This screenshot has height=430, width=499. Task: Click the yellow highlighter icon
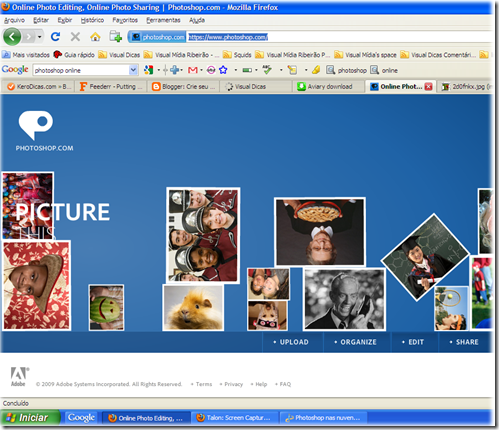tap(316, 70)
